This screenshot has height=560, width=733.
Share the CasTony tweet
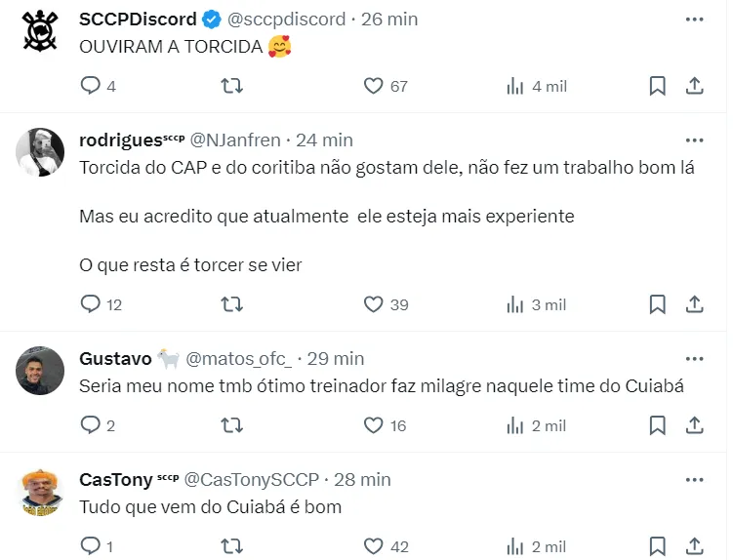tap(695, 546)
